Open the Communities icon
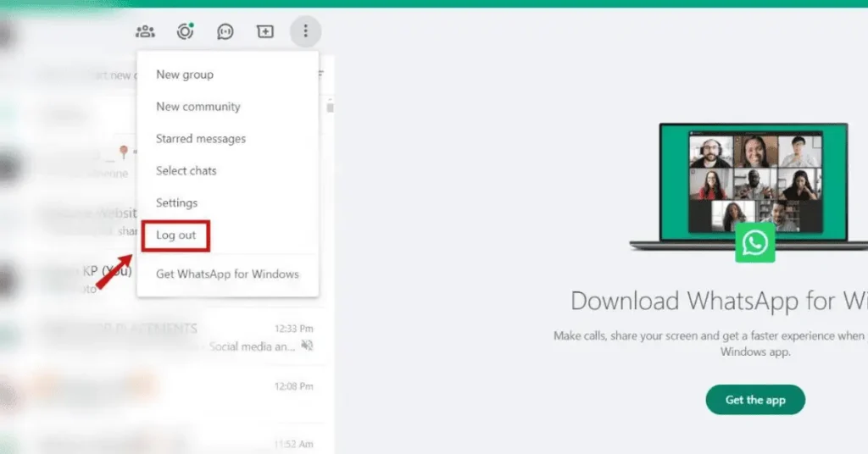The height and width of the screenshot is (454, 868). pos(145,31)
